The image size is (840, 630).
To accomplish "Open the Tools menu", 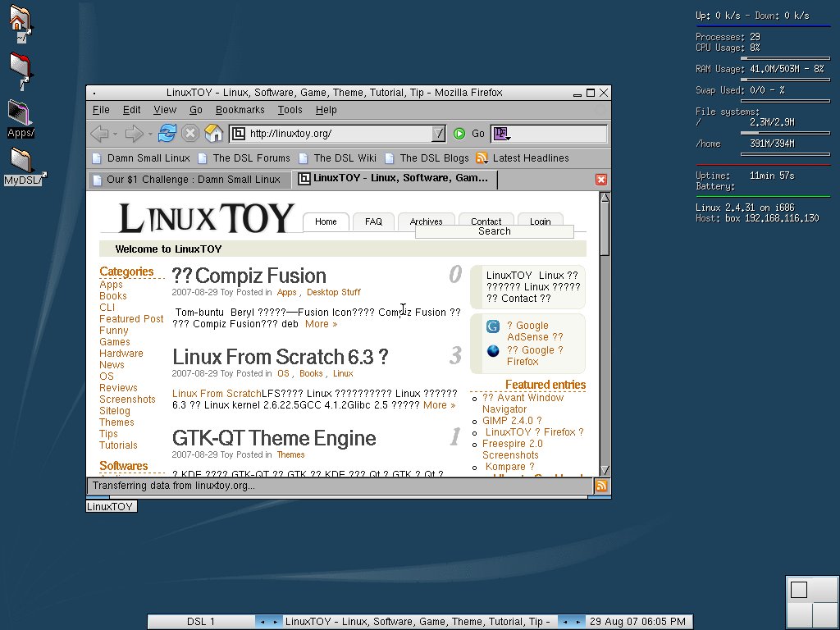I will click(290, 110).
